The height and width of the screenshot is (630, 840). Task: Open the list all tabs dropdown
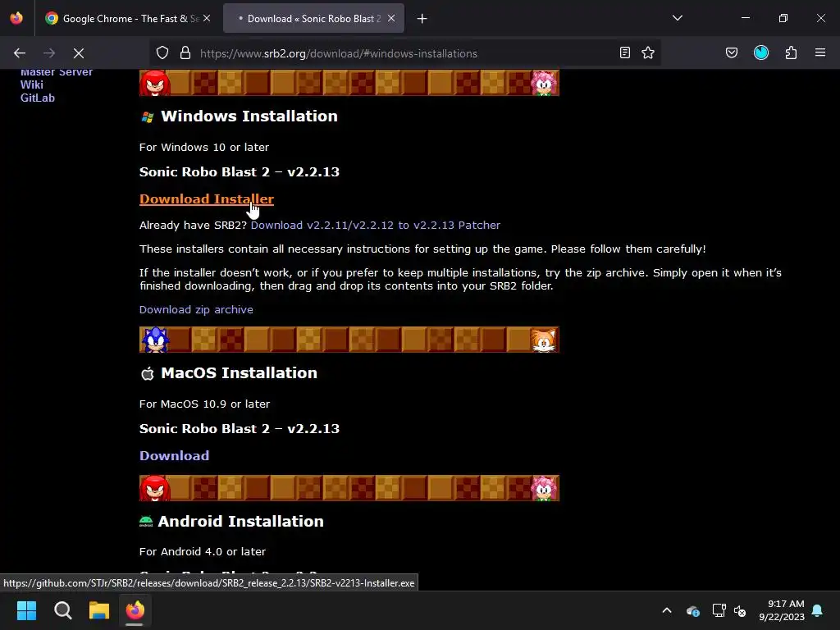tap(677, 18)
